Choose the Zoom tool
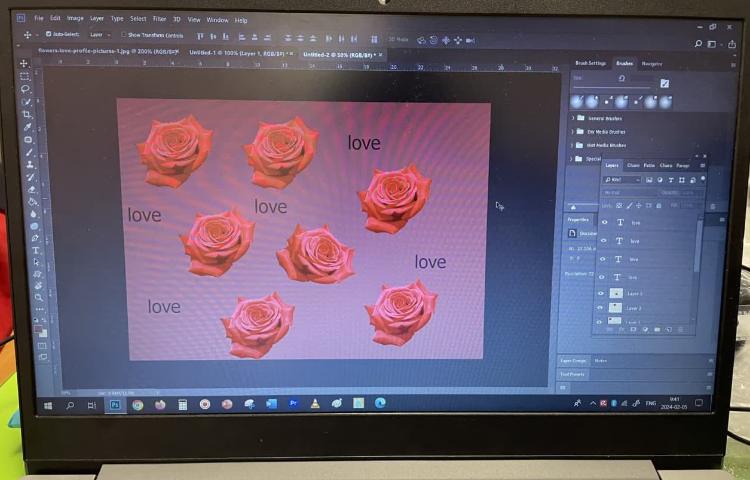This screenshot has height=480, width=750. tap(39, 297)
